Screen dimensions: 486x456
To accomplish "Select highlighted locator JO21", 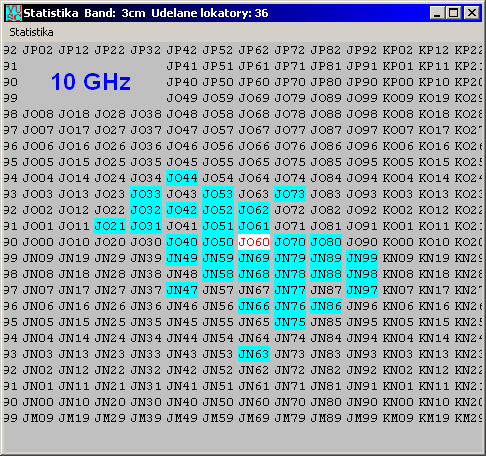I will [110, 226].
